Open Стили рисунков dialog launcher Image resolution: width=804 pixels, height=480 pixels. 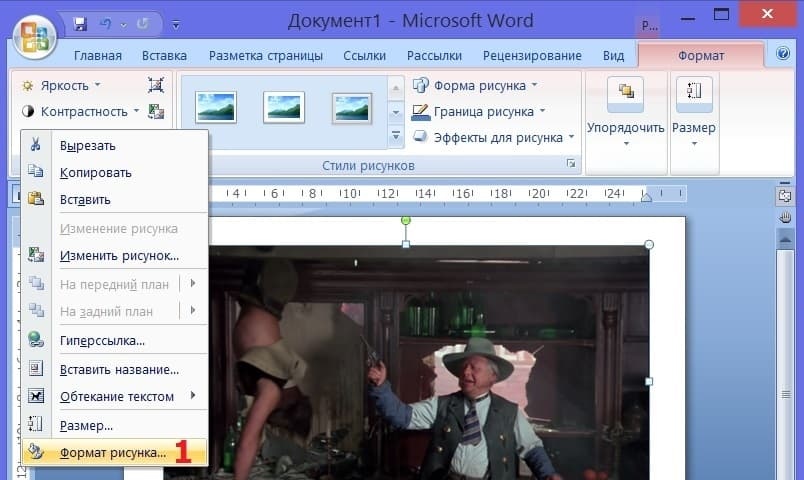point(571,164)
